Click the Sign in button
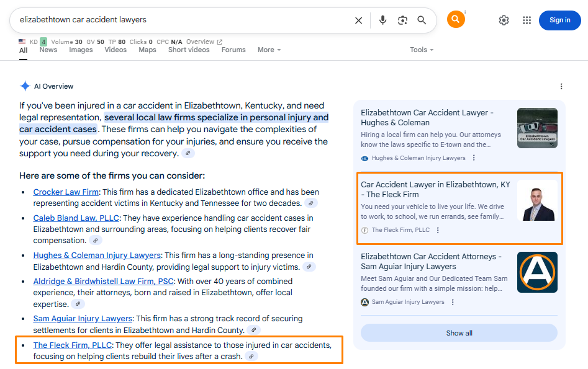This screenshot has height=369, width=588. click(x=559, y=20)
